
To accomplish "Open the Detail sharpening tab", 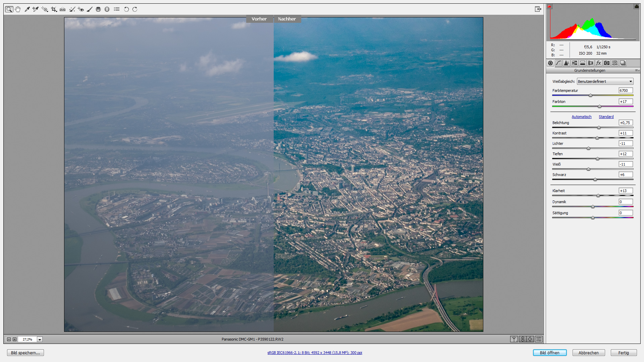I will 567,63.
